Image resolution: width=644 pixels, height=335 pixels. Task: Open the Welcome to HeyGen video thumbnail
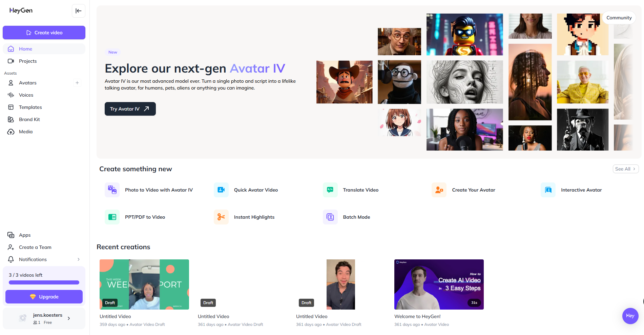point(439,284)
